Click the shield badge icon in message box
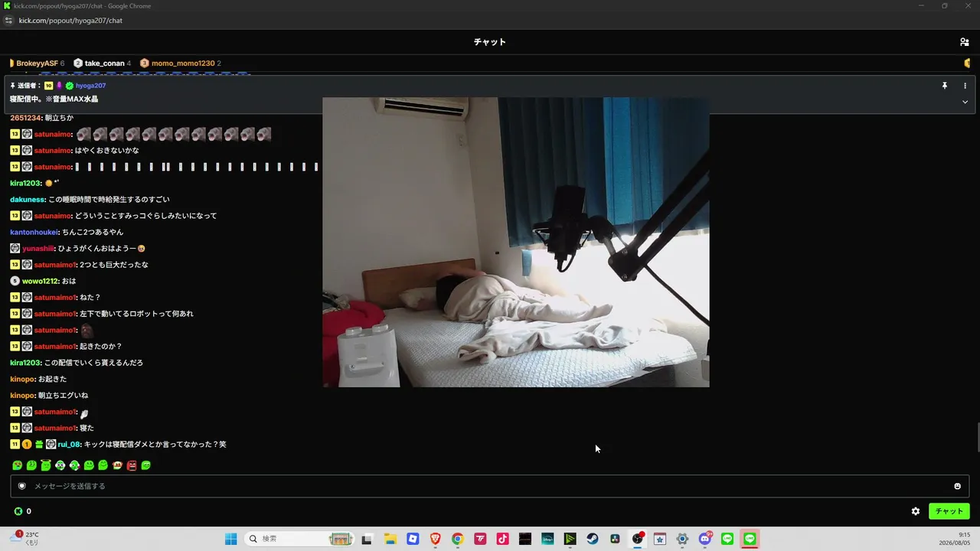The height and width of the screenshot is (551, 980). pos(22,486)
